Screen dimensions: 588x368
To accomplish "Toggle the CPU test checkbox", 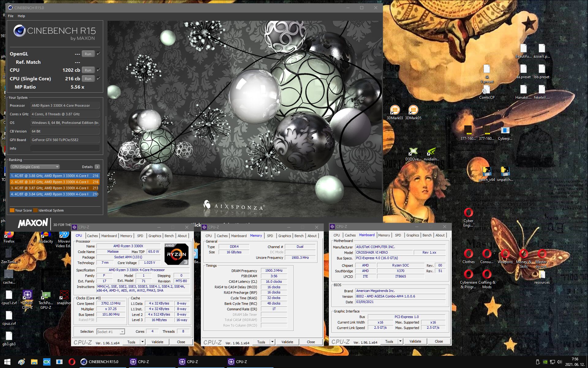I will pos(98,70).
